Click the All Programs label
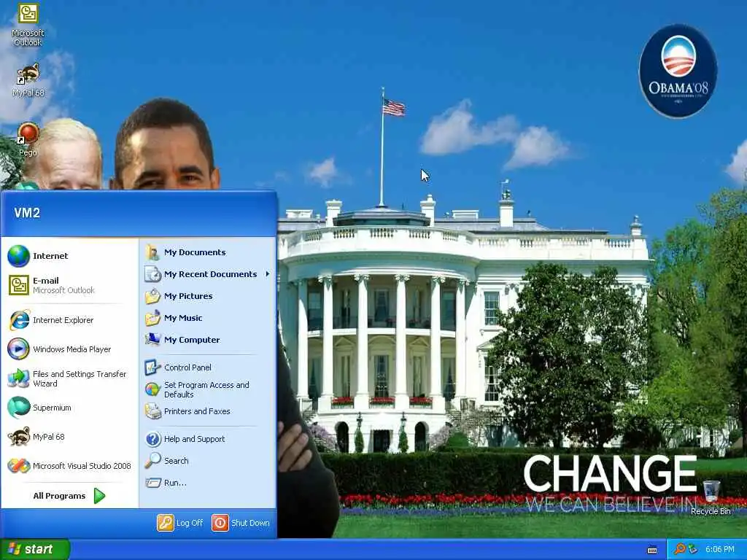 pyautogui.click(x=59, y=496)
